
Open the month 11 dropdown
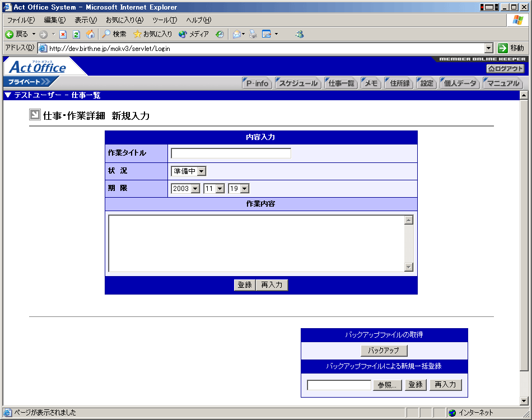tap(214, 188)
